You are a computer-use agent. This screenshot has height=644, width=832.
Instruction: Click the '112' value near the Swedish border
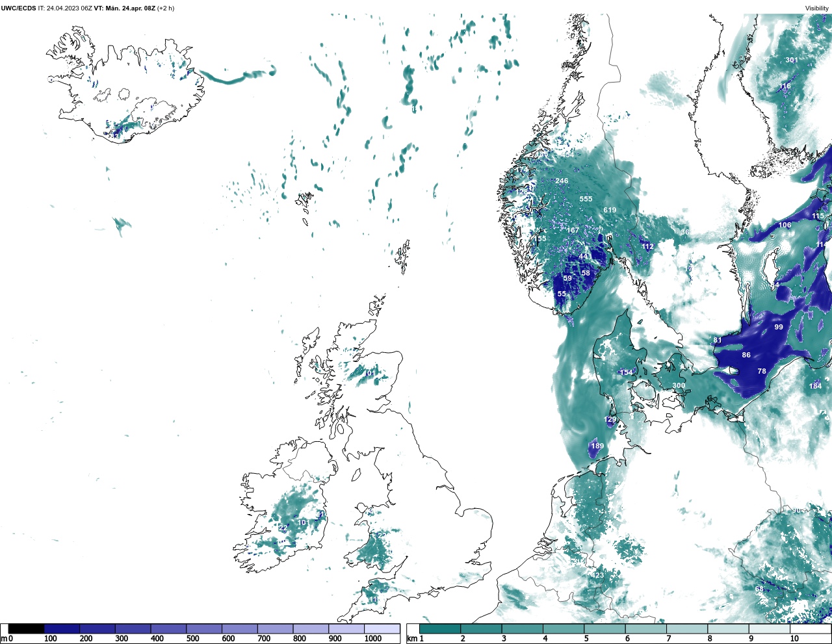[x=647, y=247]
